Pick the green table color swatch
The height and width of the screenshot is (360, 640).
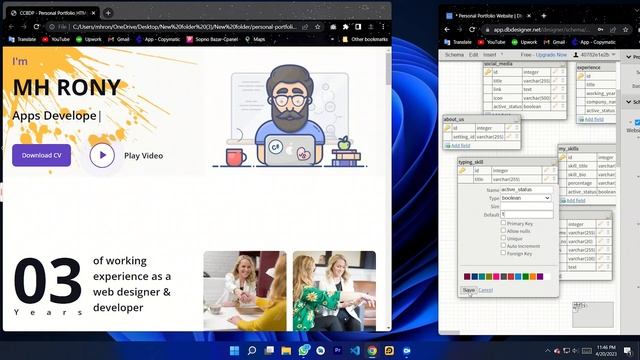pyautogui.click(x=525, y=276)
